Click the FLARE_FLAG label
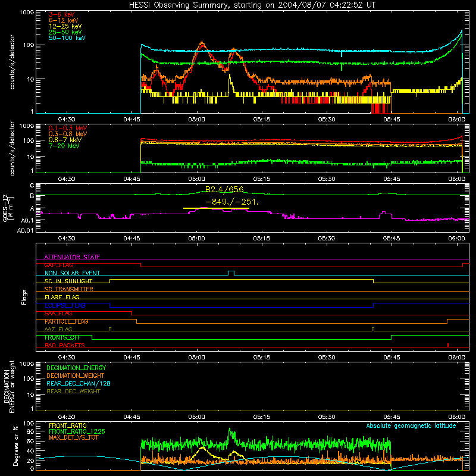 [x=62, y=297]
